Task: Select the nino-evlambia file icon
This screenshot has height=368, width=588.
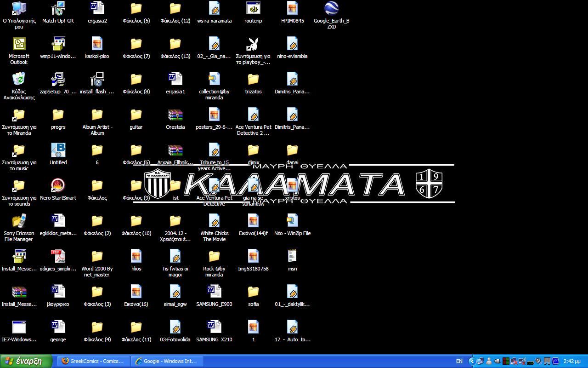Action: (292, 44)
